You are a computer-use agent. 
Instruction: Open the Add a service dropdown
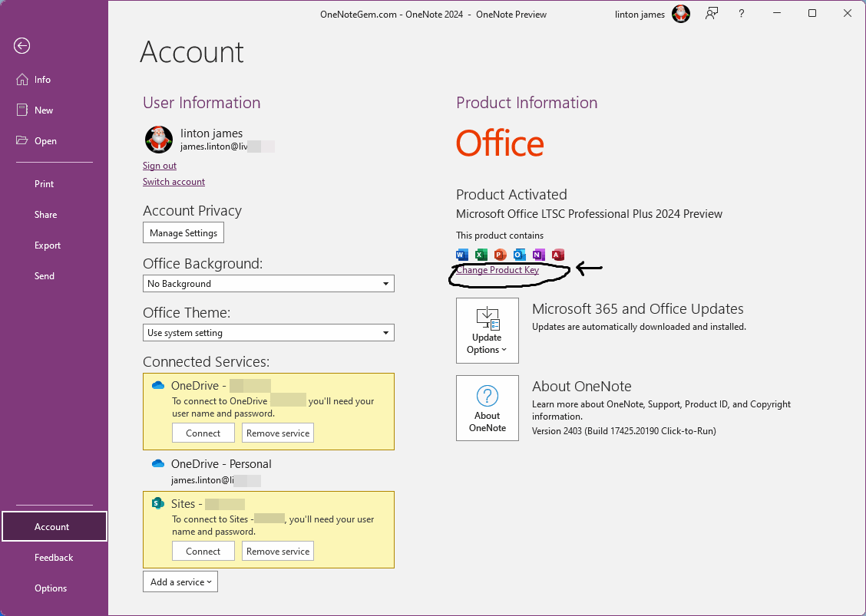180,581
